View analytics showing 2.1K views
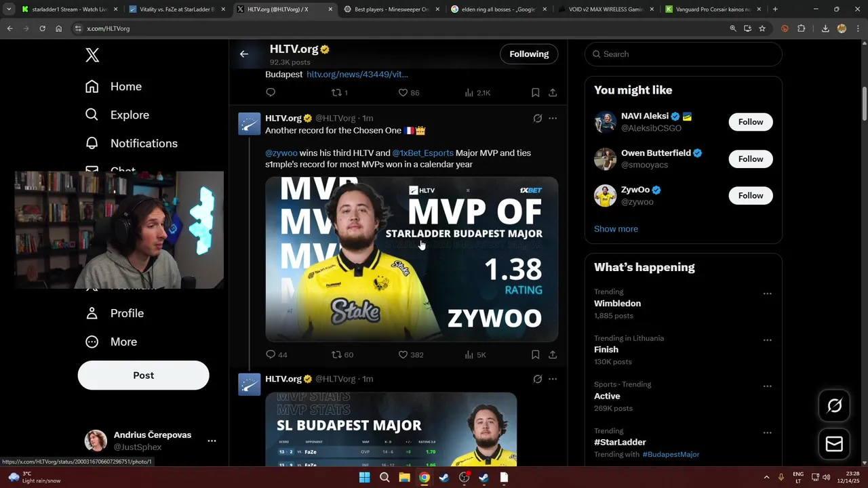This screenshot has height=488, width=868. (477, 92)
